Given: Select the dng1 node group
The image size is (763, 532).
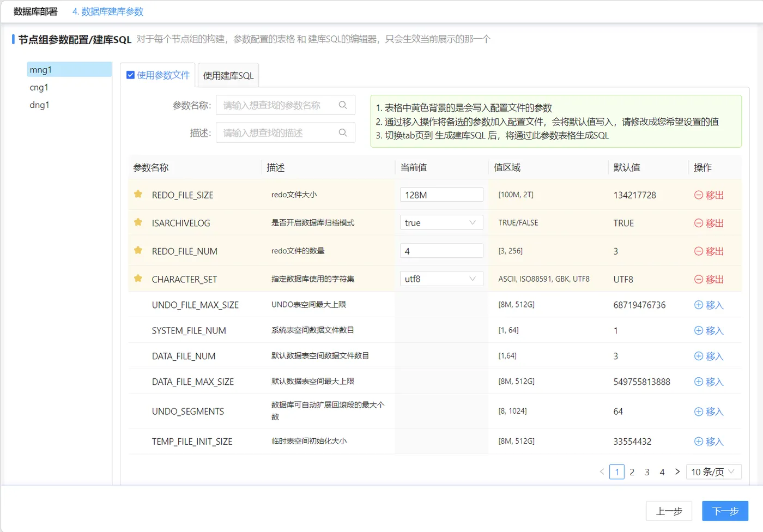Looking at the screenshot, I should (69, 105).
